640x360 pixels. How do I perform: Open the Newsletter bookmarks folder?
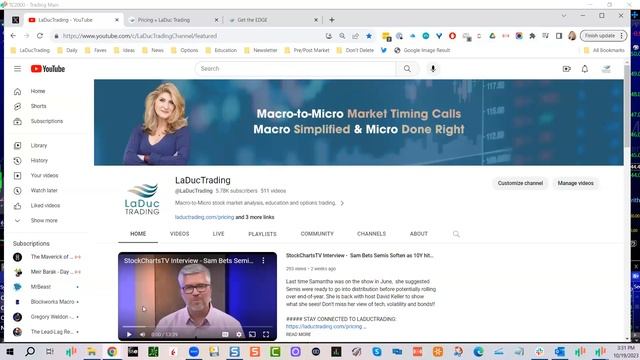tap(261, 50)
